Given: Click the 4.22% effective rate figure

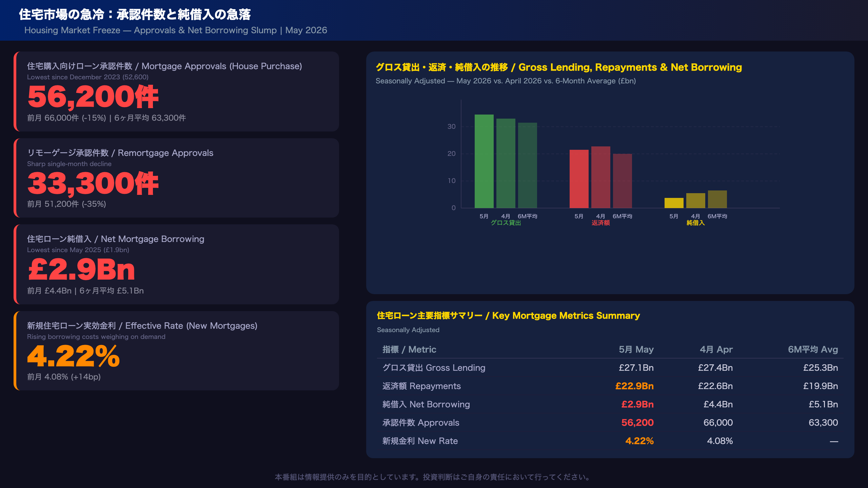Looking at the screenshot, I should coord(74,357).
